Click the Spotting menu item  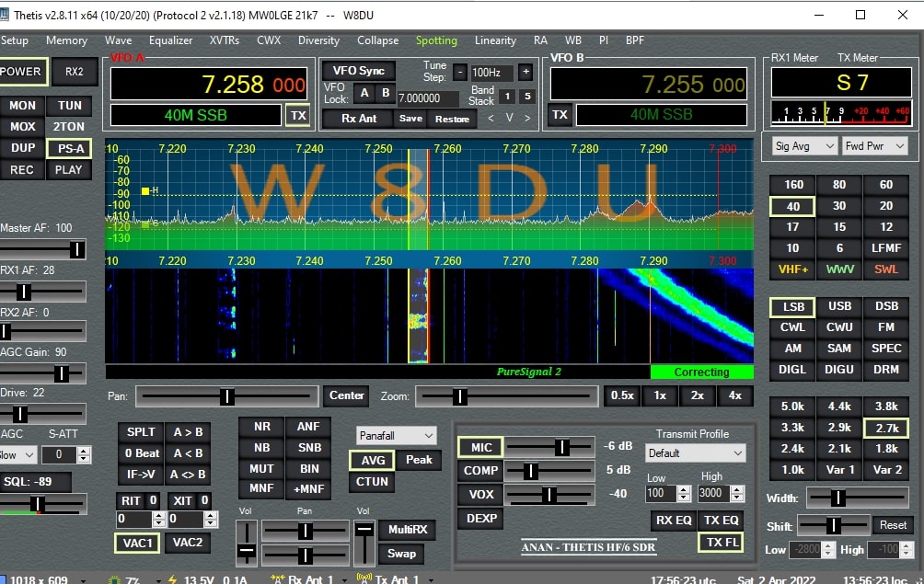(436, 40)
